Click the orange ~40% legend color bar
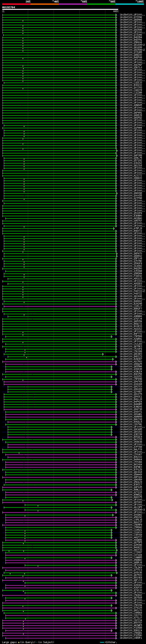The height and width of the screenshot is (644, 146). [x=44, y=4]
